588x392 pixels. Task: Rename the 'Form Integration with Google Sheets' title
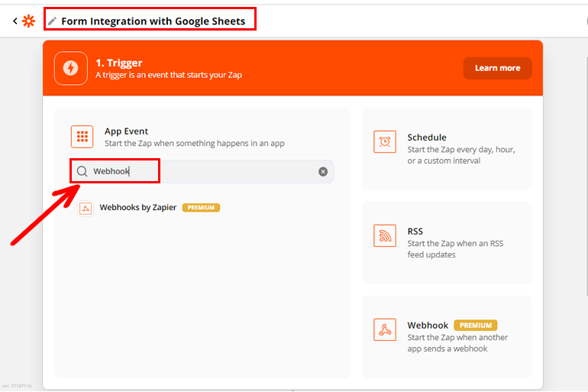[153, 21]
